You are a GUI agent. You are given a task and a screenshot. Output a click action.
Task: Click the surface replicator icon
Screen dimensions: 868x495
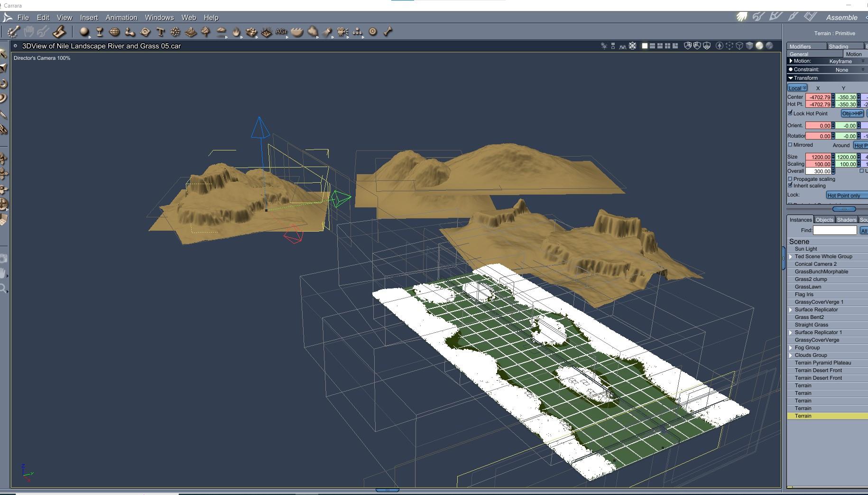point(251,32)
